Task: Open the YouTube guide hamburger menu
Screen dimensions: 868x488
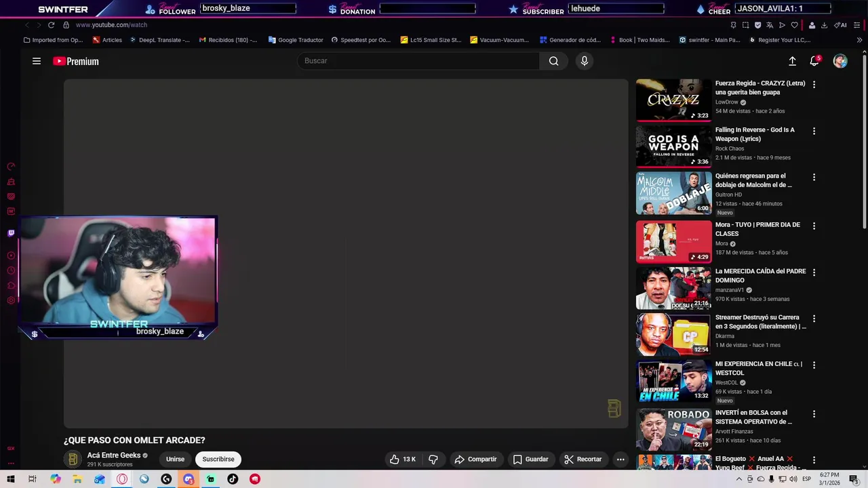Action: click(37, 61)
